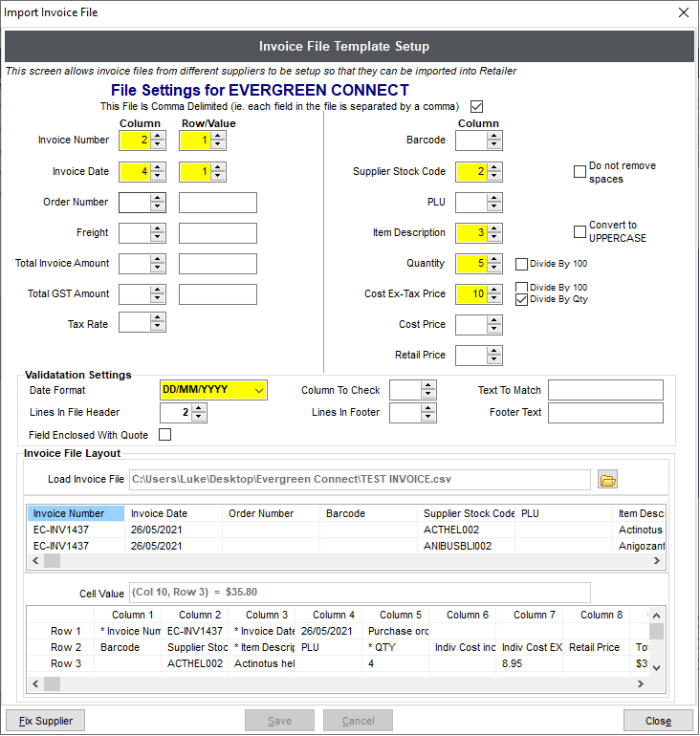Select the Invoice Number column header
Screen dimensions: 700x736
(77, 513)
